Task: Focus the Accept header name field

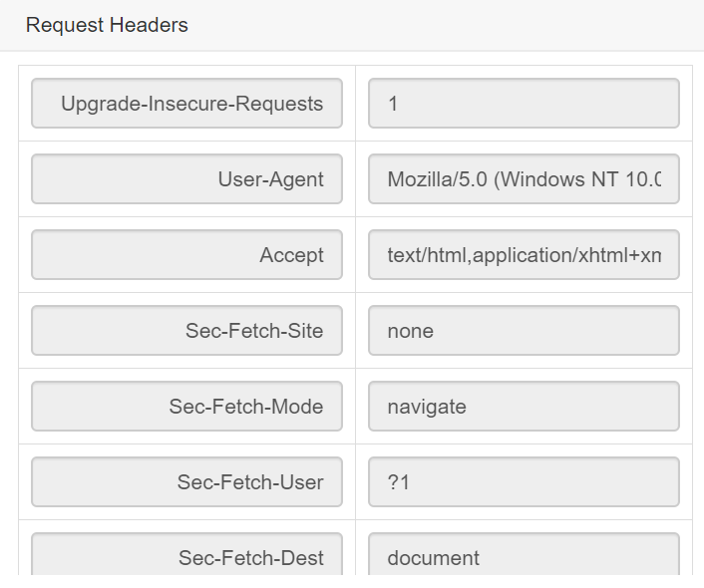Action: click(x=186, y=255)
